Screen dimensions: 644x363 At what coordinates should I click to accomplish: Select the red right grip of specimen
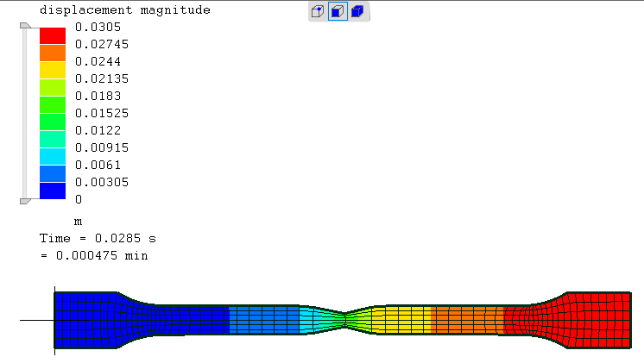coord(597,319)
